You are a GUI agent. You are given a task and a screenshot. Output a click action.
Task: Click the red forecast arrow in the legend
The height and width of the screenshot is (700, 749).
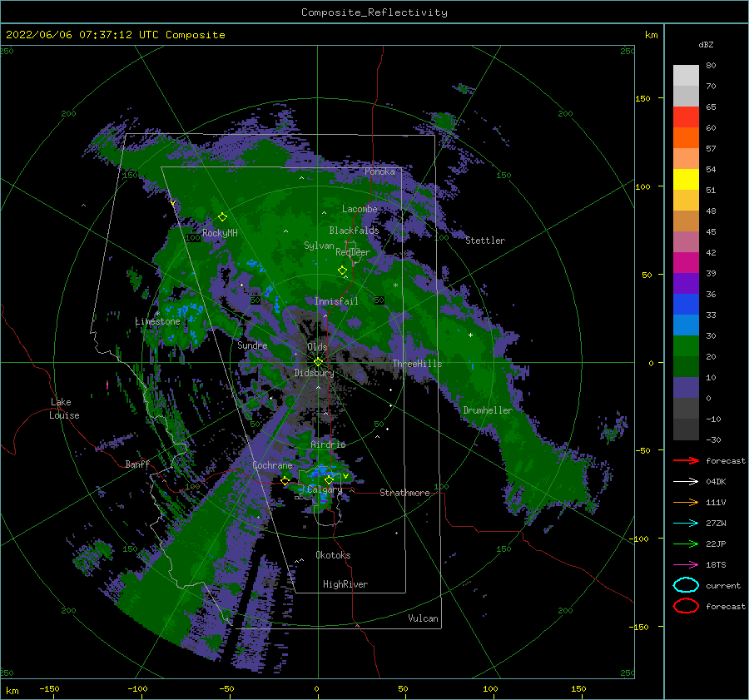click(x=686, y=460)
